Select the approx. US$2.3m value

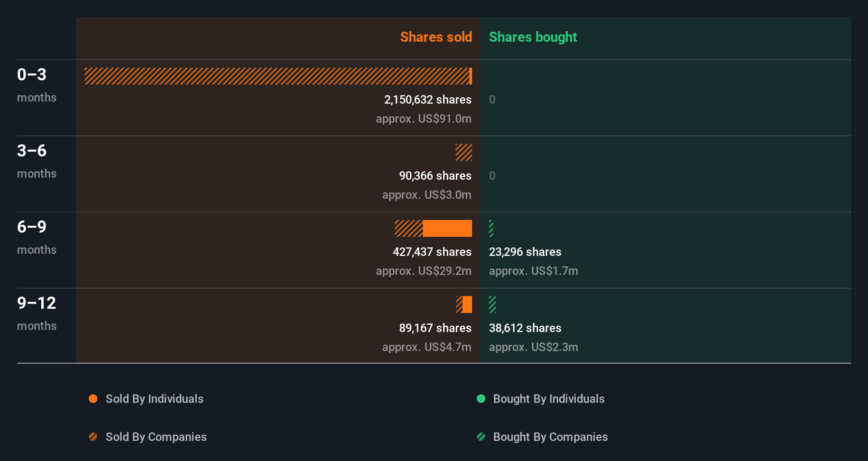click(533, 347)
